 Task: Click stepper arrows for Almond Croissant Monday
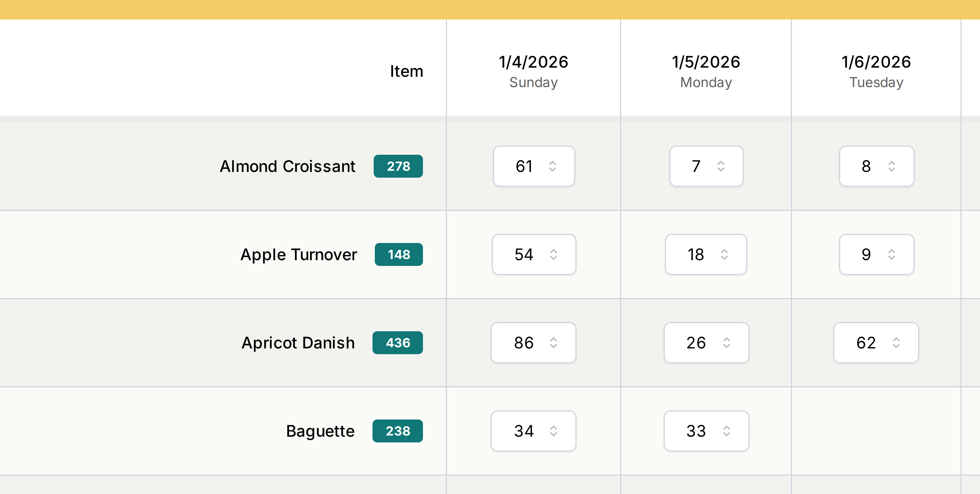[721, 166]
